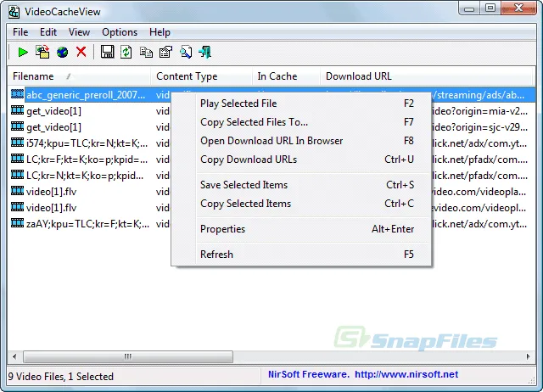The height and width of the screenshot is (392, 543).
Task: Click film icon of LC;kr=F row
Action: [x=17, y=159]
